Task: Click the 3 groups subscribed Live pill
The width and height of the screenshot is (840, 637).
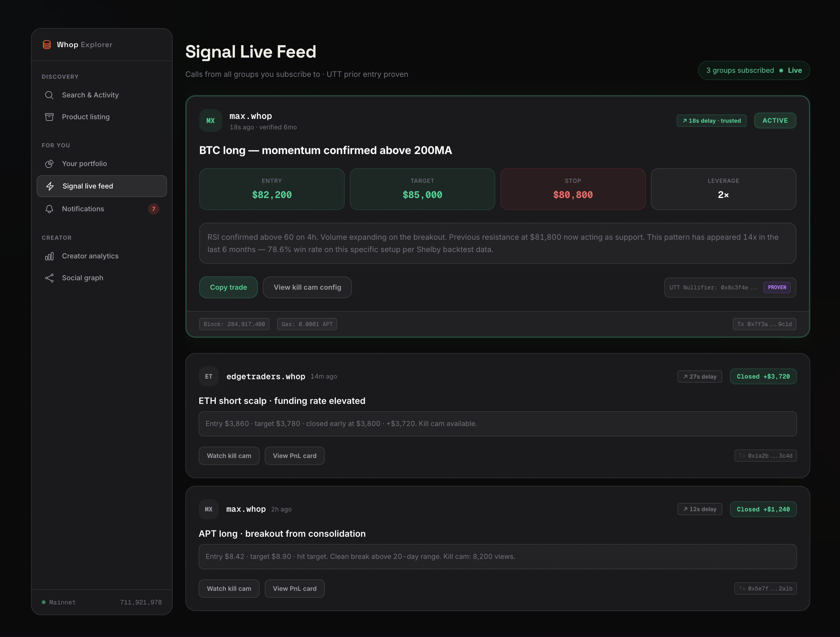Action: coord(754,70)
